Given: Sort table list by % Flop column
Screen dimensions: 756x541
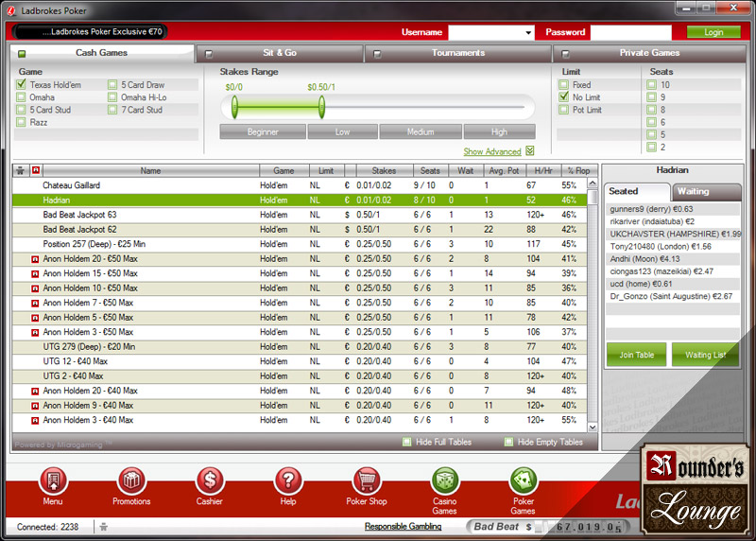Looking at the screenshot, I should 578,170.
